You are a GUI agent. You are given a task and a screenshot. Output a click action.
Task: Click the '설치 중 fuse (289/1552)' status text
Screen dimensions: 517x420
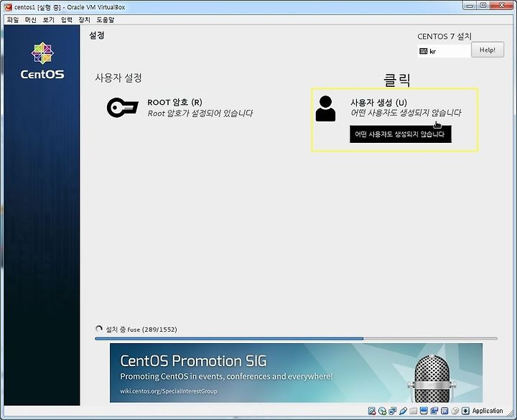[x=141, y=330]
